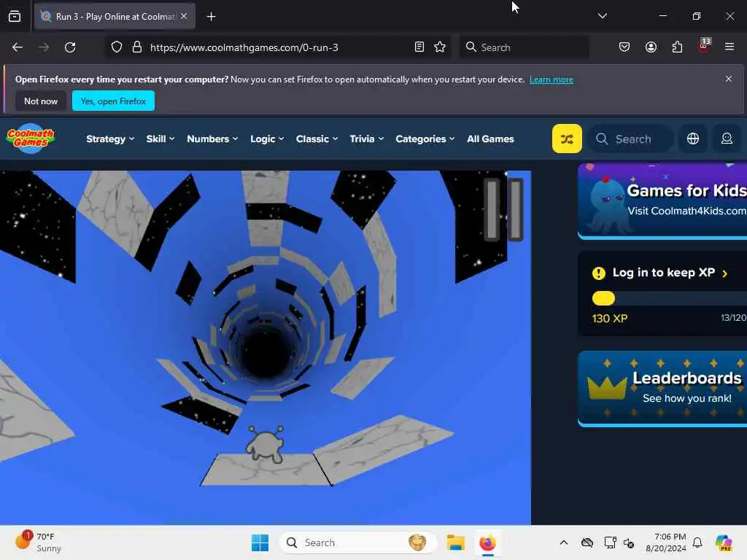Click the Firefox toolbar Search box
The height and width of the screenshot is (560, 747).
524,47
